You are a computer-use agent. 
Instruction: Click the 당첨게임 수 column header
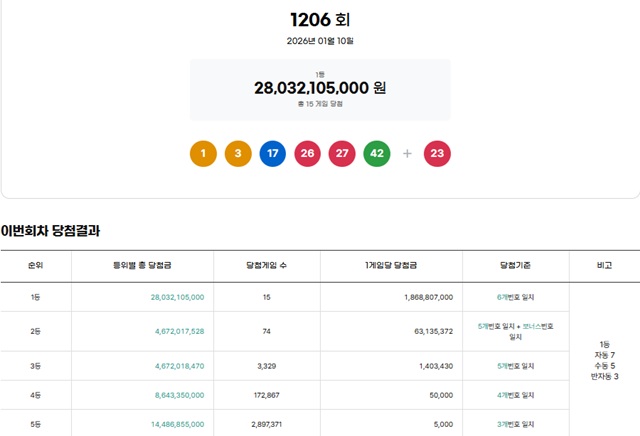coord(266,265)
